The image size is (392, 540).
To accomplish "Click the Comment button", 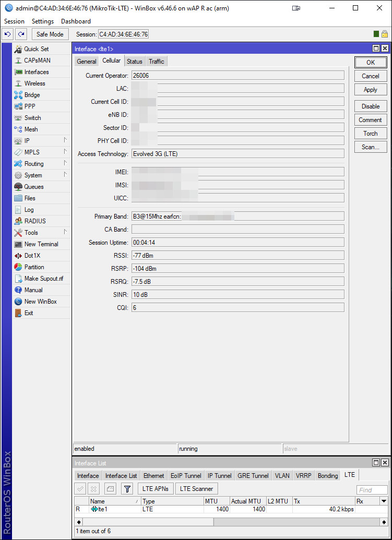I will tap(371, 120).
